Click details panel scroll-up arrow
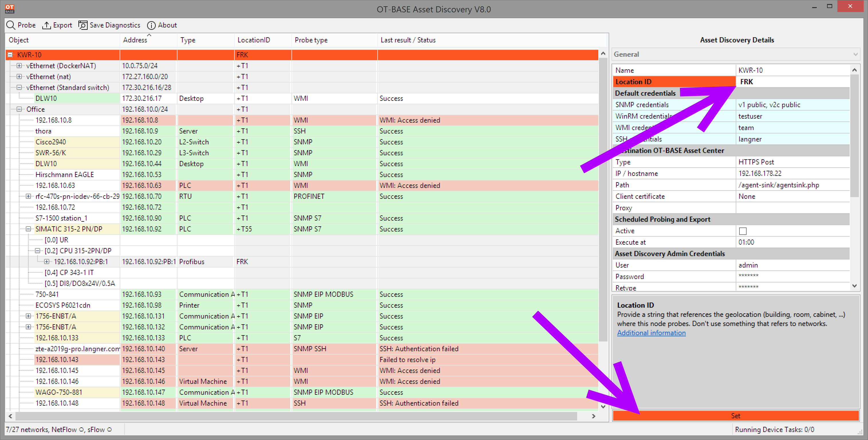Screen dimensions: 868x440 tap(854, 70)
